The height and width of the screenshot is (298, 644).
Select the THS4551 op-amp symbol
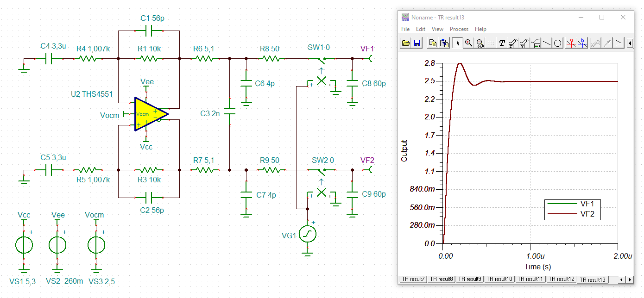151,114
